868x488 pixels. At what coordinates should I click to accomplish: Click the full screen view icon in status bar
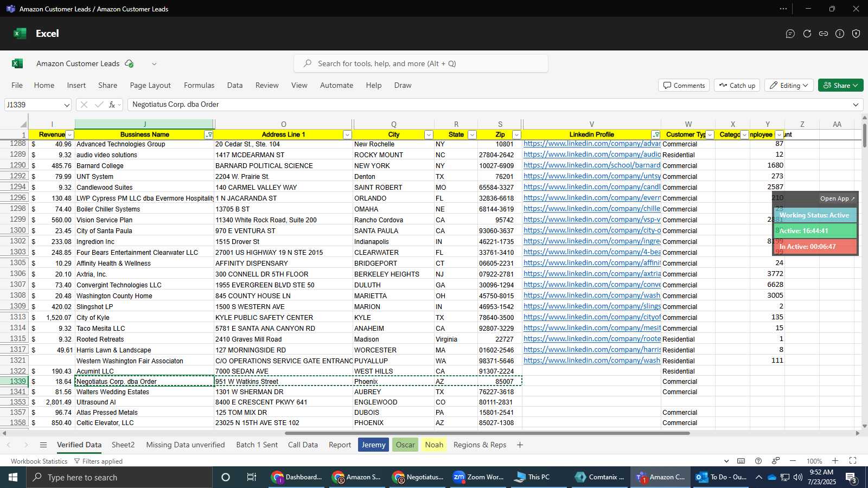(x=853, y=461)
